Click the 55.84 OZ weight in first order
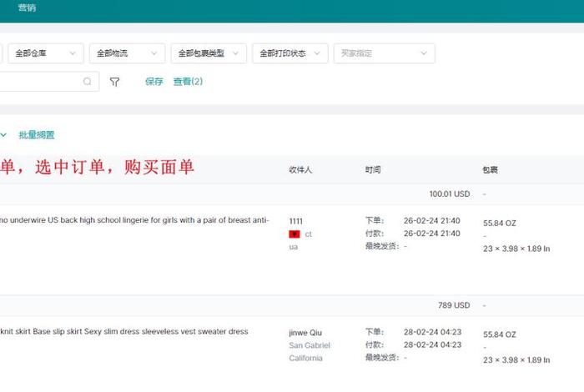Viewport: 584px width, 392px height. point(500,224)
